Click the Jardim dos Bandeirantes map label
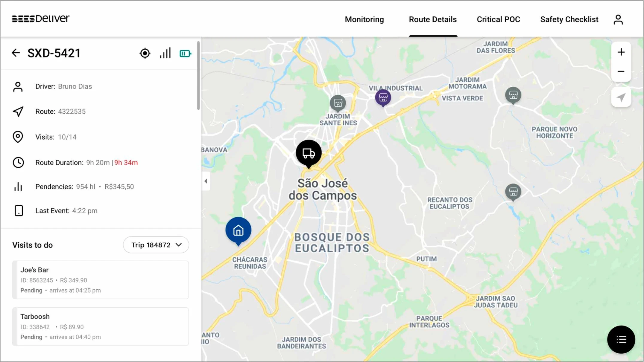This screenshot has height=362, width=644. click(x=301, y=343)
